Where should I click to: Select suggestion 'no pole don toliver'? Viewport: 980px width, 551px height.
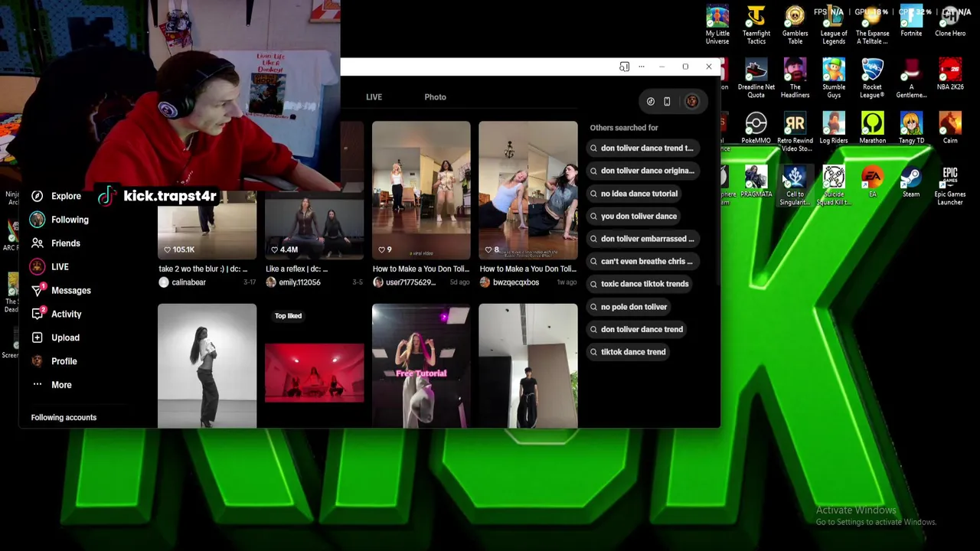628,307
